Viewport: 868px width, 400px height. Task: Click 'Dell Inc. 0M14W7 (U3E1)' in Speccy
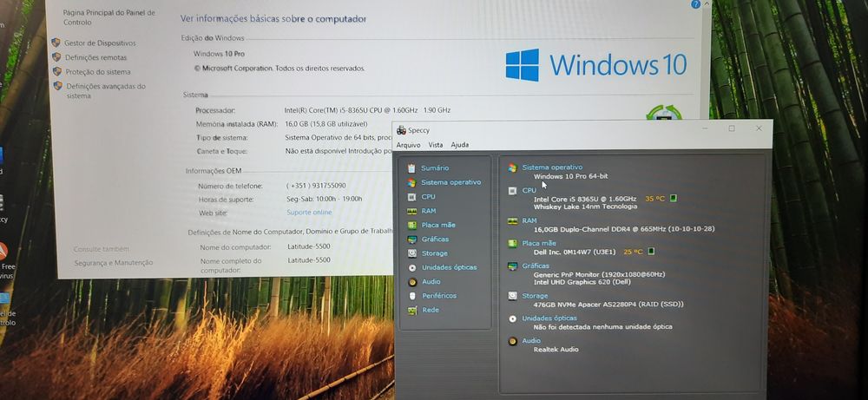click(x=575, y=252)
